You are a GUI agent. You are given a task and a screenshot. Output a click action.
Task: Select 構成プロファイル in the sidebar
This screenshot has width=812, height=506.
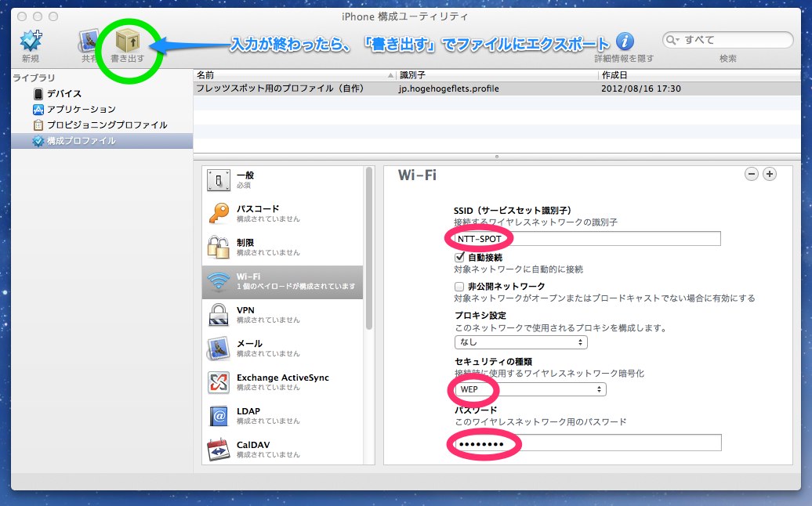pos(102,141)
